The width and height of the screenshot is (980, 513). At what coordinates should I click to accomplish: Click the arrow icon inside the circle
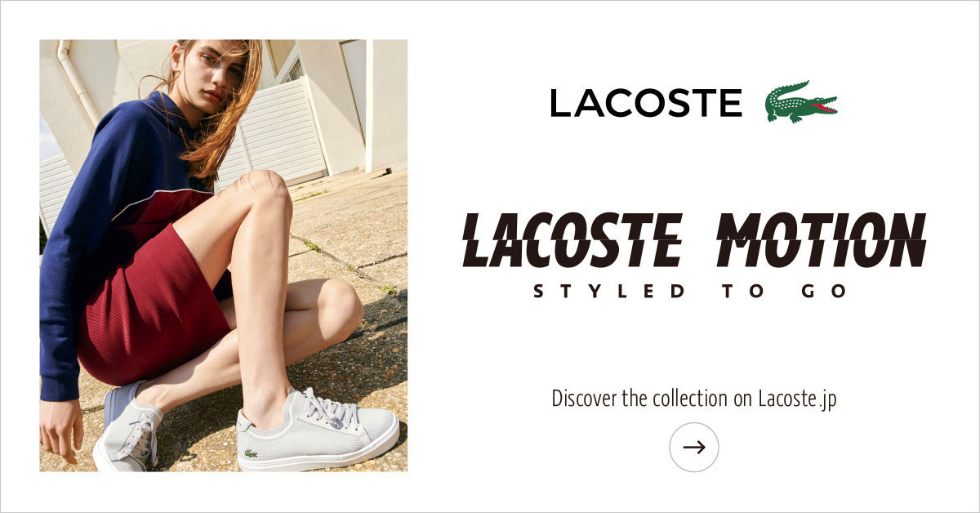pyautogui.click(x=693, y=447)
